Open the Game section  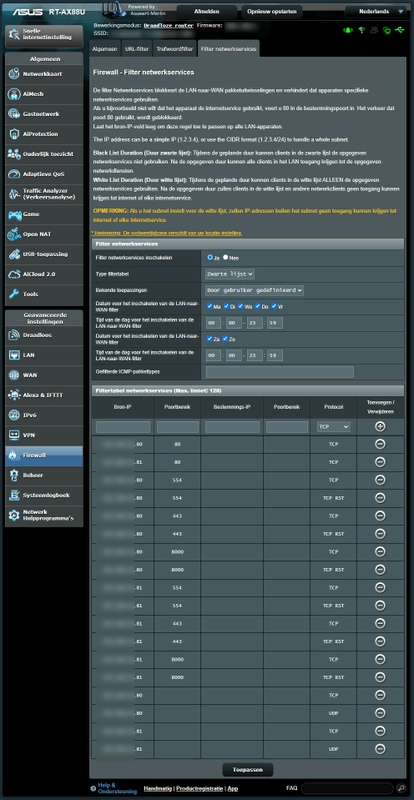pyautogui.click(x=44, y=214)
